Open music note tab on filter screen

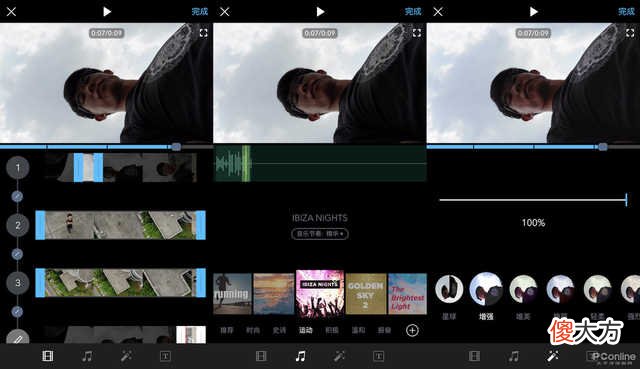click(513, 356)
